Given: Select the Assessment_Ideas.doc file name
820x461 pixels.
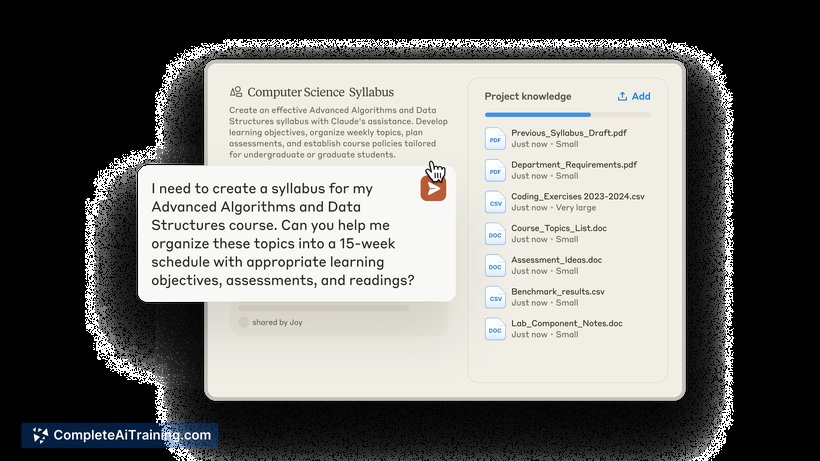Looking at the screenshot, I should click(556, 260).
